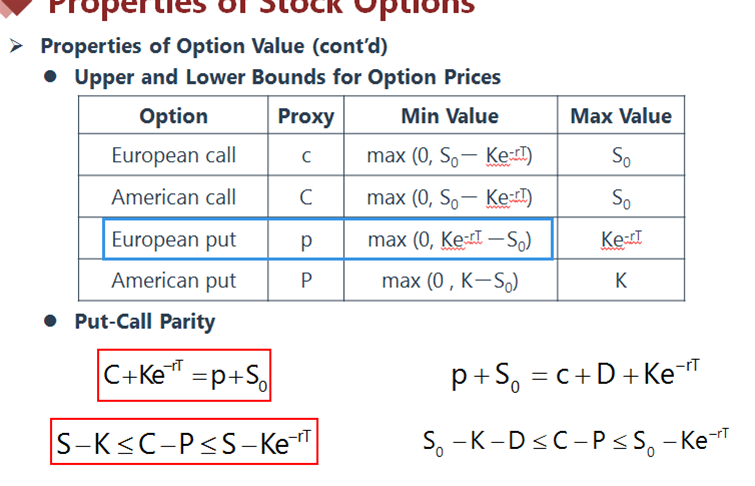Screen dimensions: 755x486
Task: Click the Properties of Stock Options title
Action: [261, 7]
